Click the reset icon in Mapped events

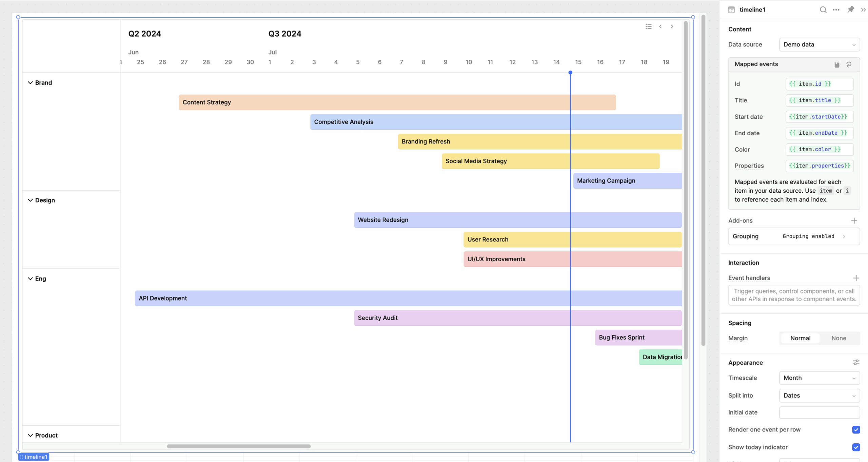point(849,64)
